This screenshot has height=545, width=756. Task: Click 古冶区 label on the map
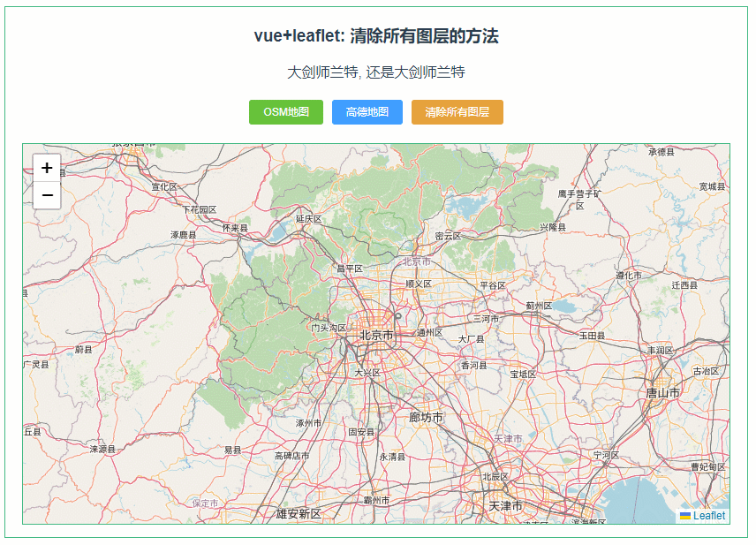(706, 371)
